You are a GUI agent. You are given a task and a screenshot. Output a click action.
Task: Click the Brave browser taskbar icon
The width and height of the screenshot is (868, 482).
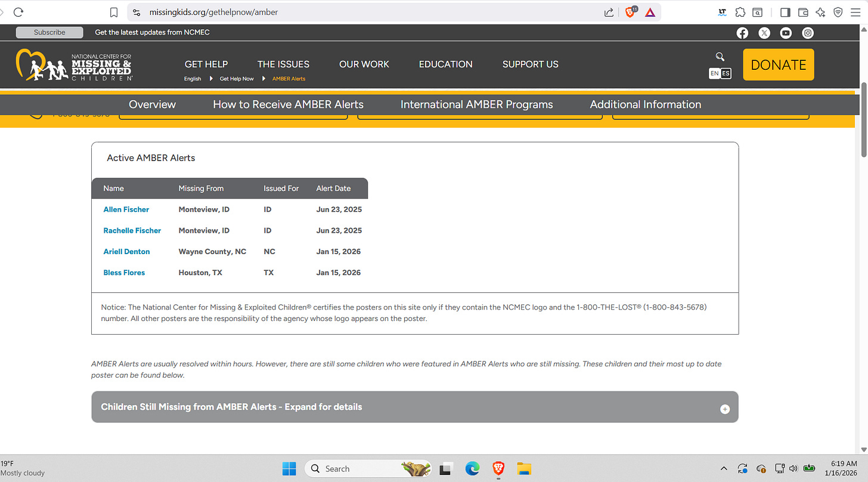pos(498,468)
